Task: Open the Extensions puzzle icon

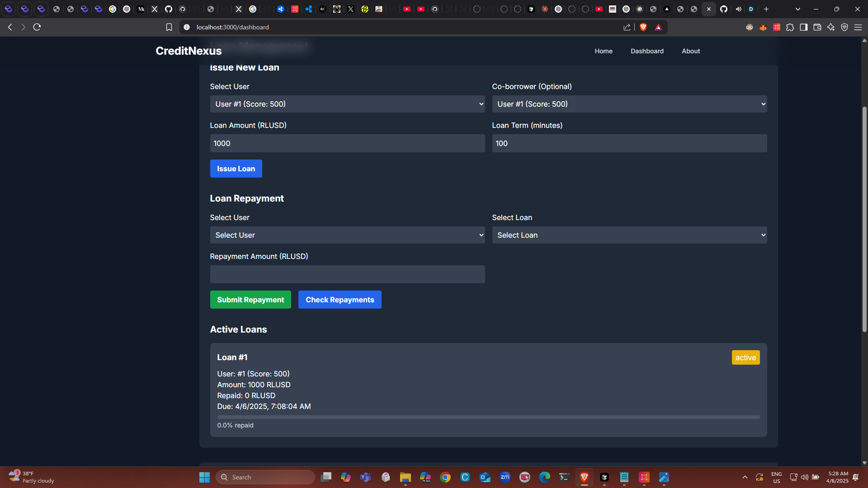Action: click(x=790, y=27)
